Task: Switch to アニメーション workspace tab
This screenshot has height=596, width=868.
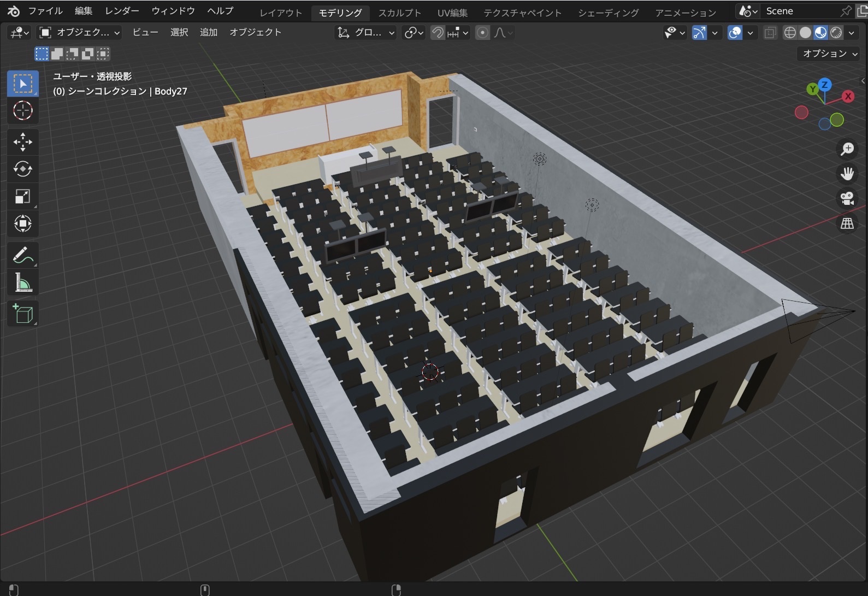Action: click(686, 13)
